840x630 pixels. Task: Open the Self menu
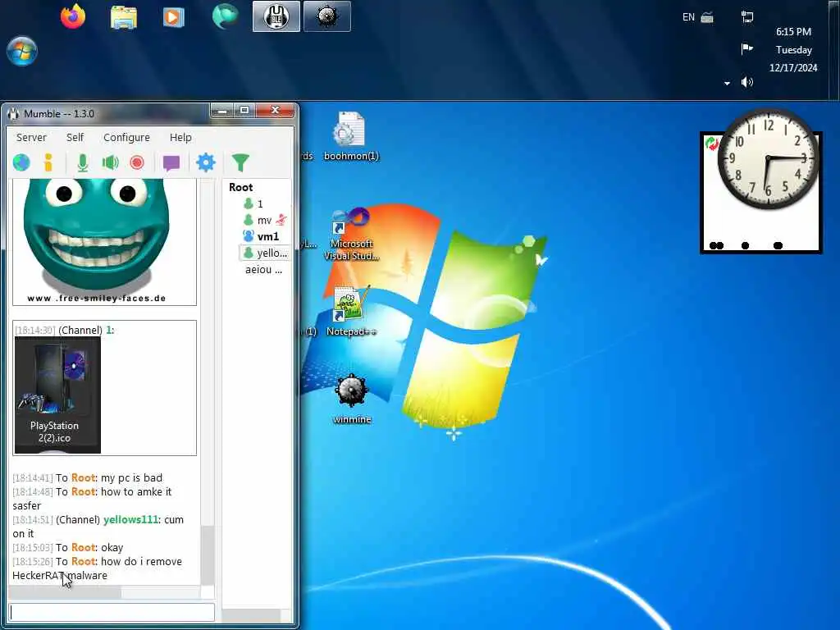click(x=75, y=137)
